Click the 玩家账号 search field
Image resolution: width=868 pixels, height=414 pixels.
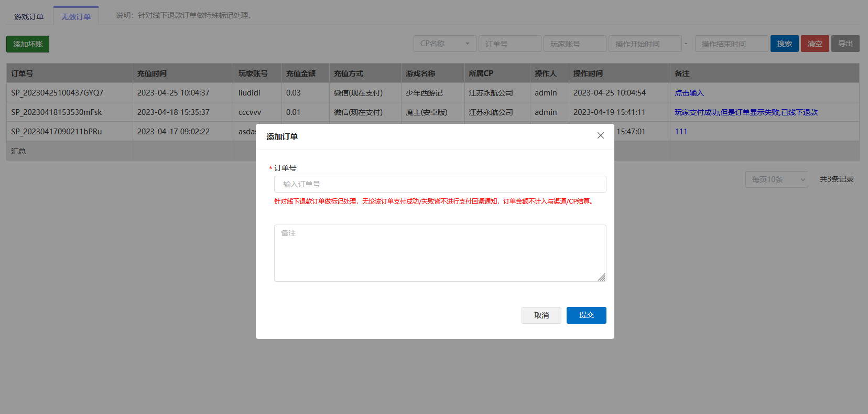click(575, 44)
